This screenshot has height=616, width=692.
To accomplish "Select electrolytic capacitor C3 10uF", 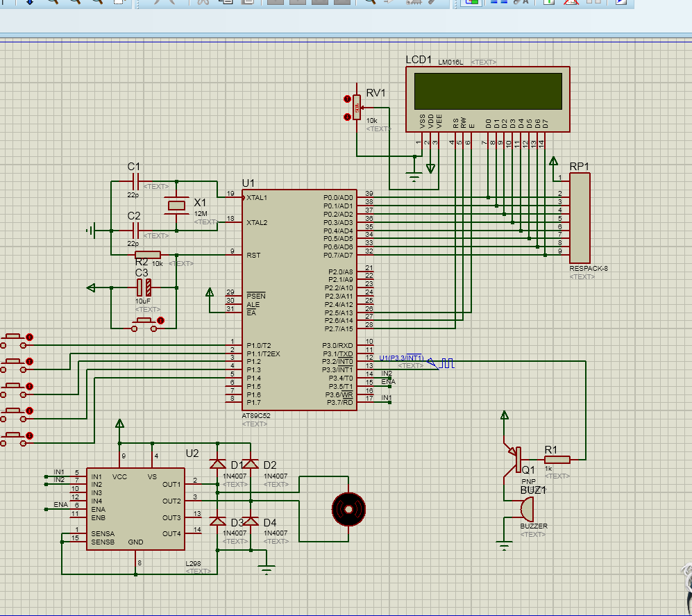I will pos(144,288).
